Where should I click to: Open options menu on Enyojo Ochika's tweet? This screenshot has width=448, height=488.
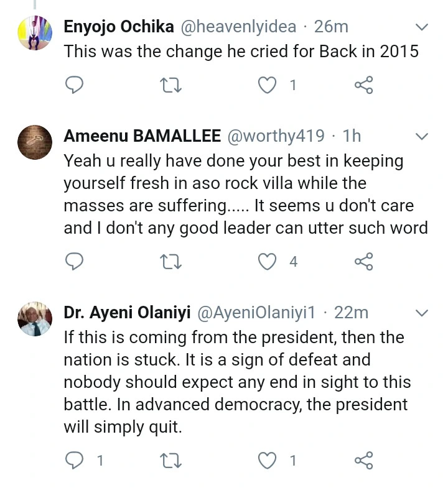coord(421,27)
